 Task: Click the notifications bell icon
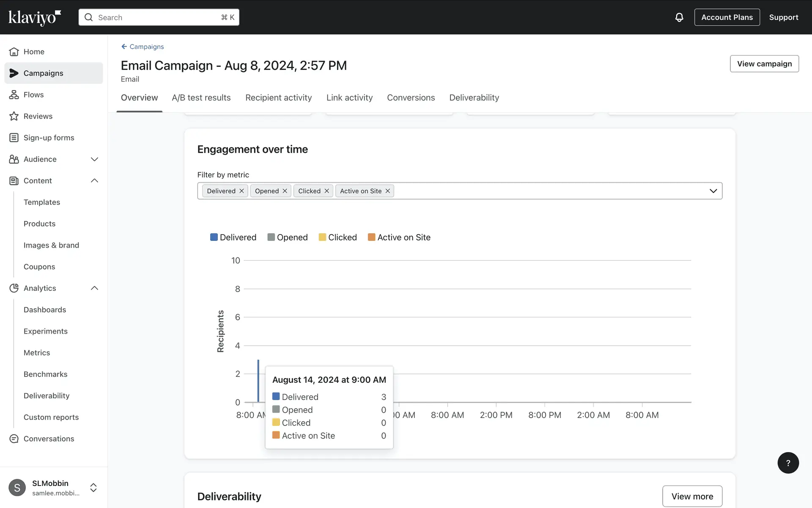[x=679, y=17]
